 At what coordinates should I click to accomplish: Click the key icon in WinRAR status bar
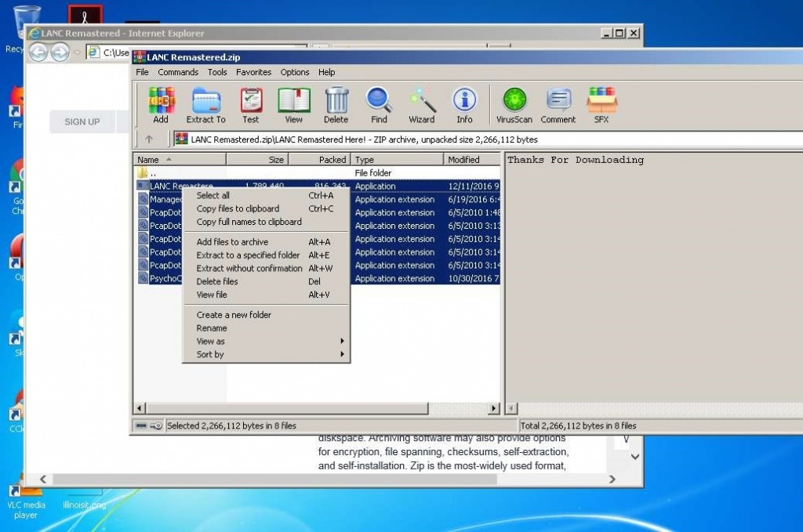(x=156, y=425)
